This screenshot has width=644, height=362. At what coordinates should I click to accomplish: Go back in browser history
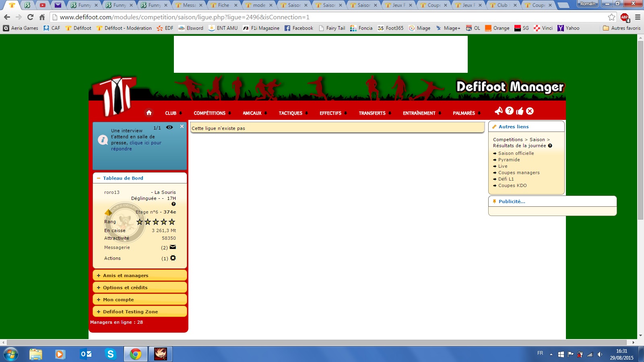(7, 17)
